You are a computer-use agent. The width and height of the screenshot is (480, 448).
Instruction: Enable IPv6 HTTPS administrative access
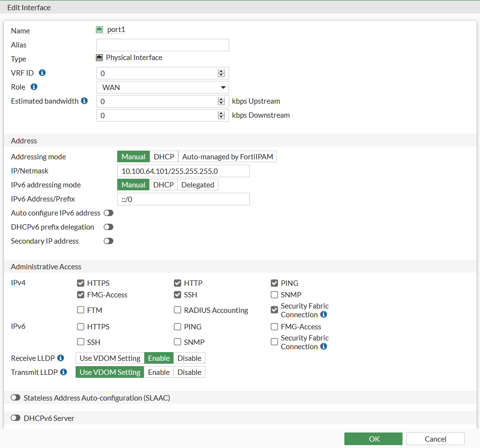pos(80,326)
